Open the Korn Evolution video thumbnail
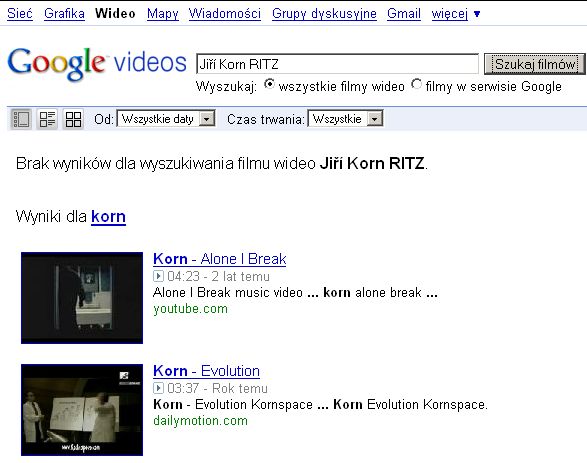The image size is (587, 463). pyautogui.click(x=82, y=410)
